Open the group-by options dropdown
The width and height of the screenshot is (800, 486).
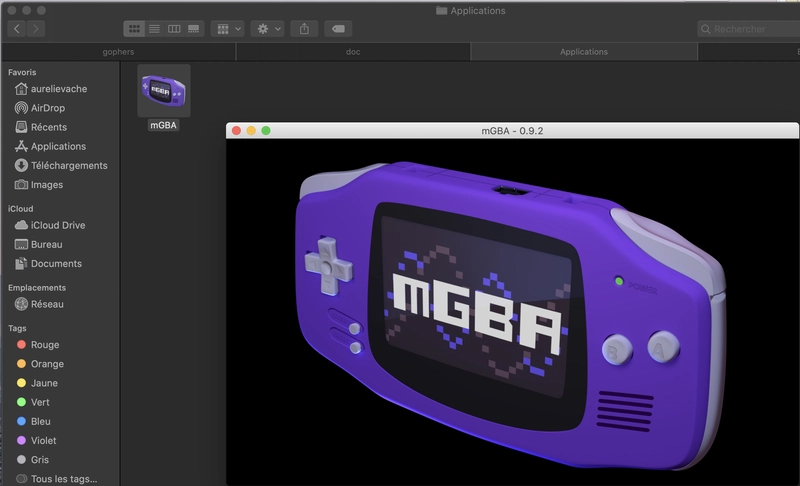click(228, 29)
